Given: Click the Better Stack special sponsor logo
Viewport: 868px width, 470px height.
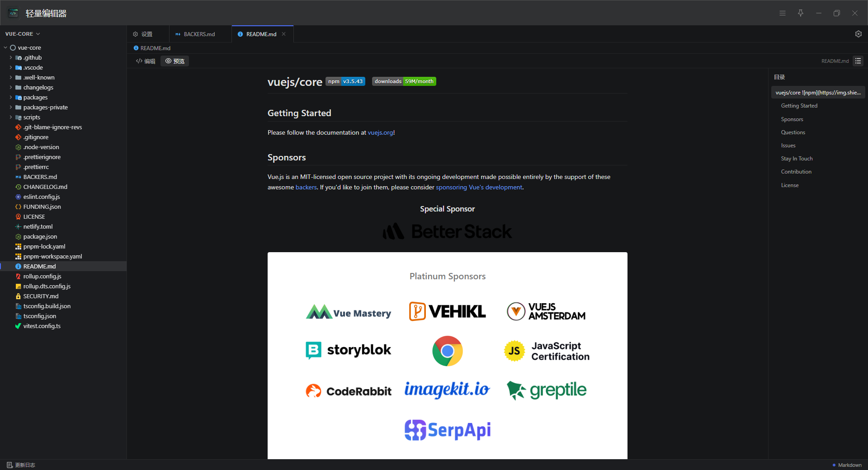Looking at the screenshot, I should 447,231.
